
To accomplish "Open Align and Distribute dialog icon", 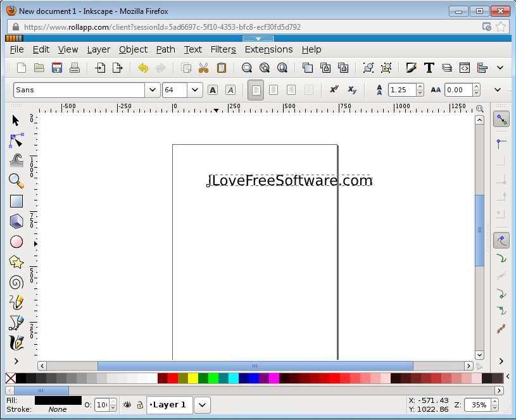I will [482, 68].
